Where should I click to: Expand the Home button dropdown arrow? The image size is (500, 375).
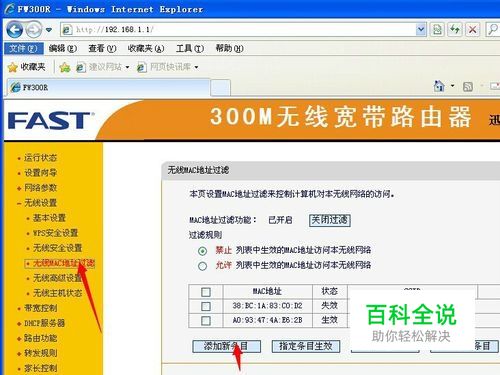coord(452,86)
